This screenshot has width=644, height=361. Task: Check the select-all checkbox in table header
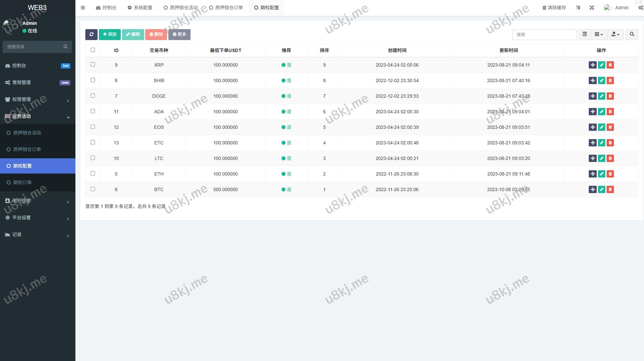(x=93, y=50)
